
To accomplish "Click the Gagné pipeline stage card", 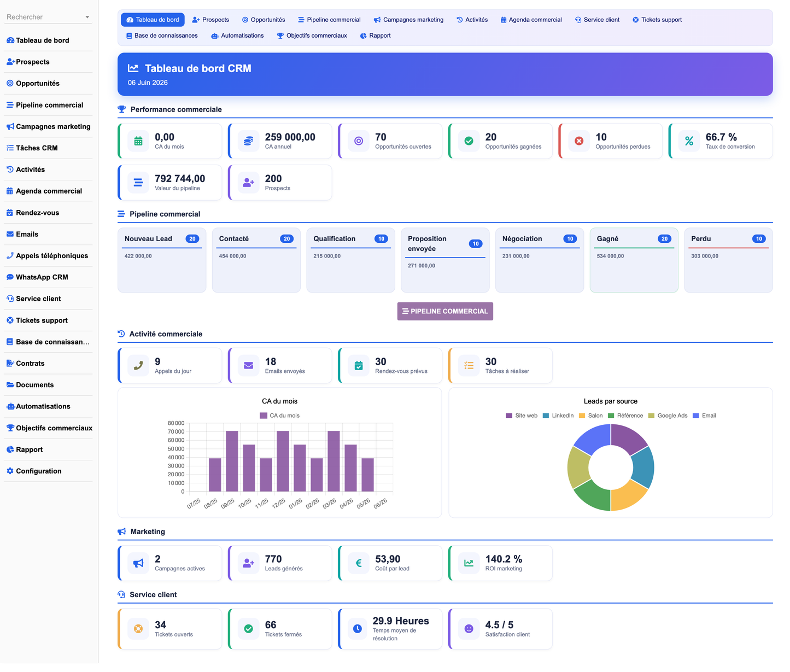I will 634,260.
